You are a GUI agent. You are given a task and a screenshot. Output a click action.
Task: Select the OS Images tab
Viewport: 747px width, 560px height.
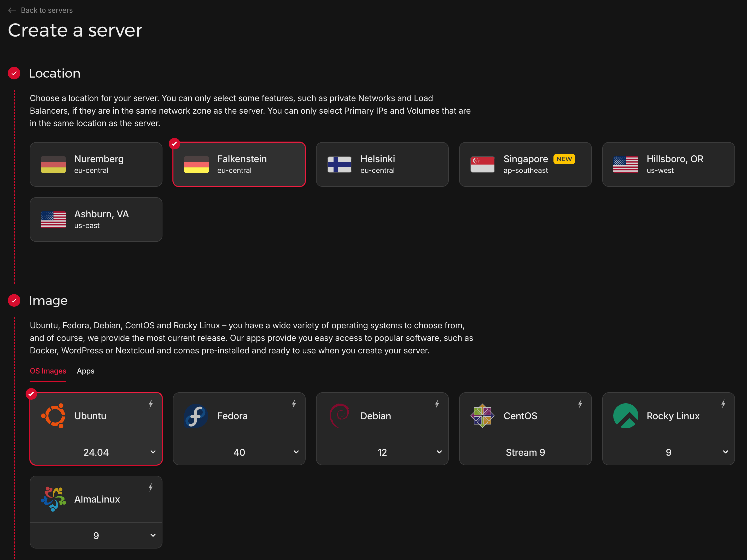[48, 371]
